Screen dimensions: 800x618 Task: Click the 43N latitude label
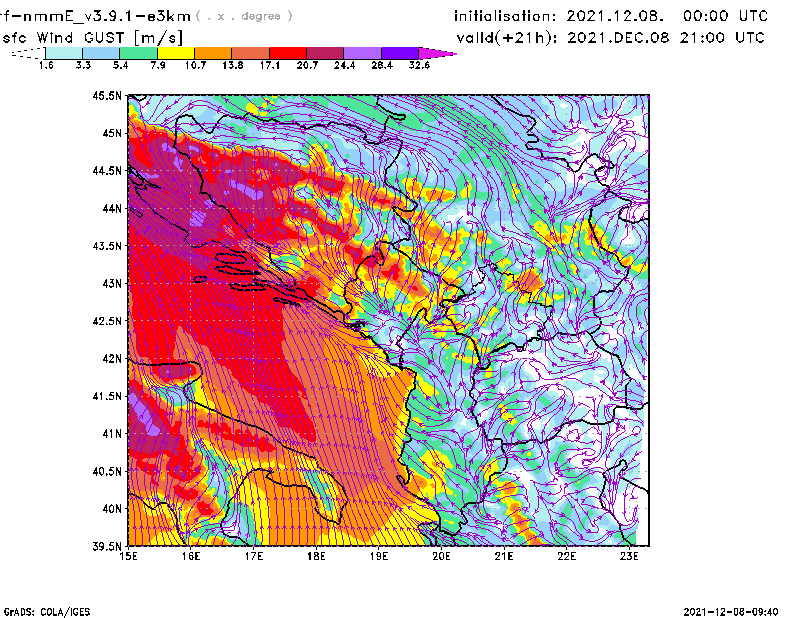[112, 283]
